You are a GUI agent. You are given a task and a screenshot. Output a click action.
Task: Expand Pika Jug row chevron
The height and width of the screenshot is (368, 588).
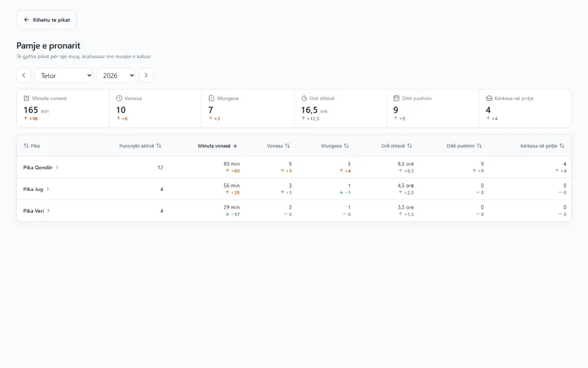(48, 189)
